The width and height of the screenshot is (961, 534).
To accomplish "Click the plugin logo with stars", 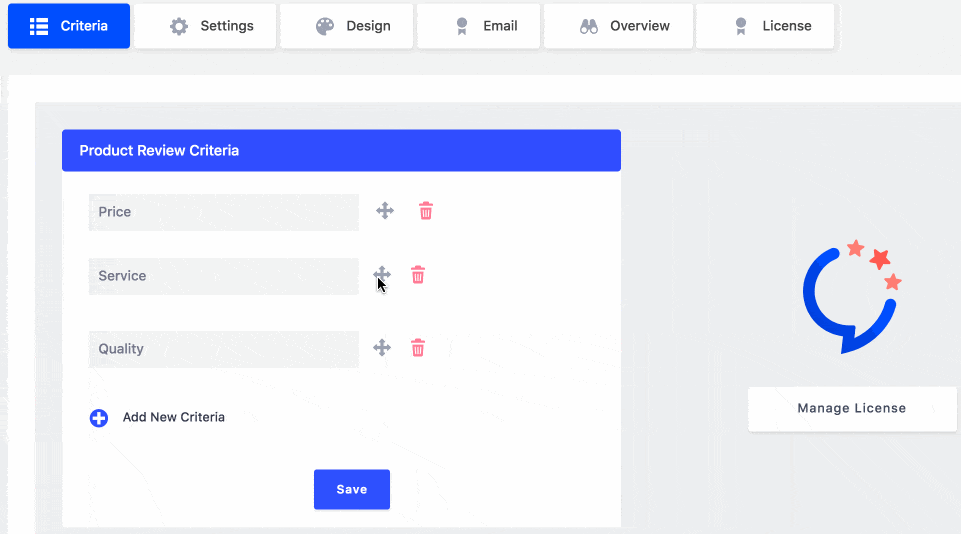I will tap(852, 297).
